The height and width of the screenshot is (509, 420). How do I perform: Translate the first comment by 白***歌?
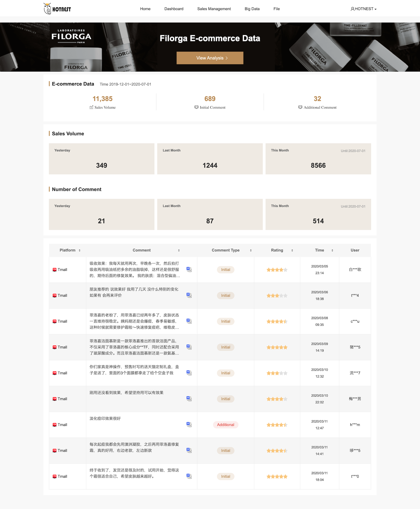(x=189, y=270)
